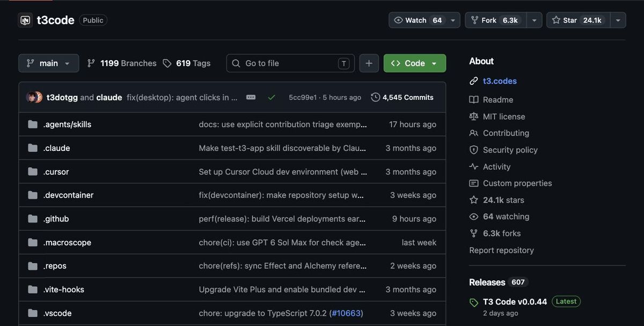Open the Activity link
The width and height of the screenshot is (644, 326).
tap(497, 167)
